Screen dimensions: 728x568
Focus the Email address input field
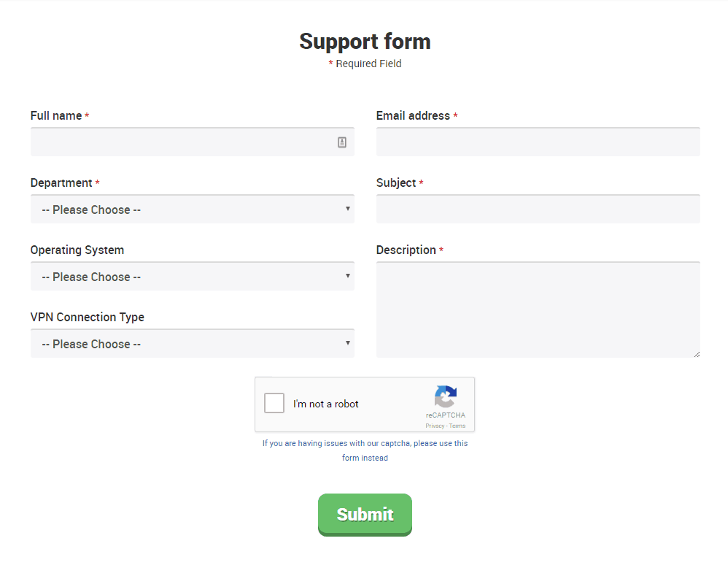[x=538, y=142]
